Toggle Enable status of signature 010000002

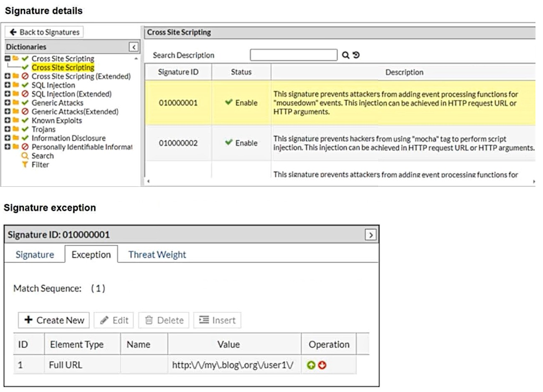tap(228, 143)
